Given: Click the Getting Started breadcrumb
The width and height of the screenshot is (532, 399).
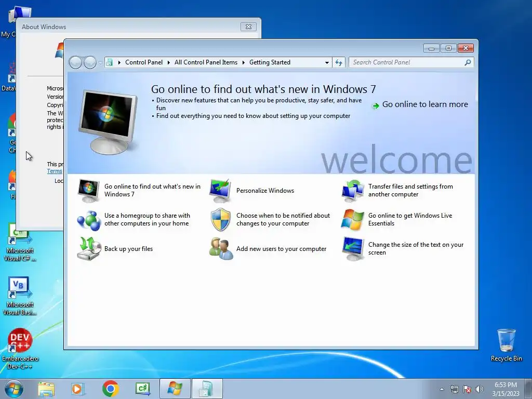Looking at the screenshot, I should (270, 62).
